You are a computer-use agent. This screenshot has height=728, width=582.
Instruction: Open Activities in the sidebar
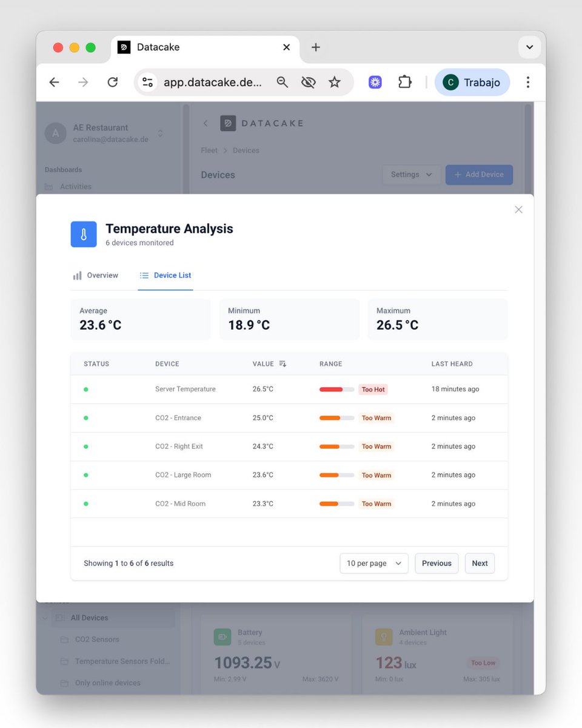(75, 187)
